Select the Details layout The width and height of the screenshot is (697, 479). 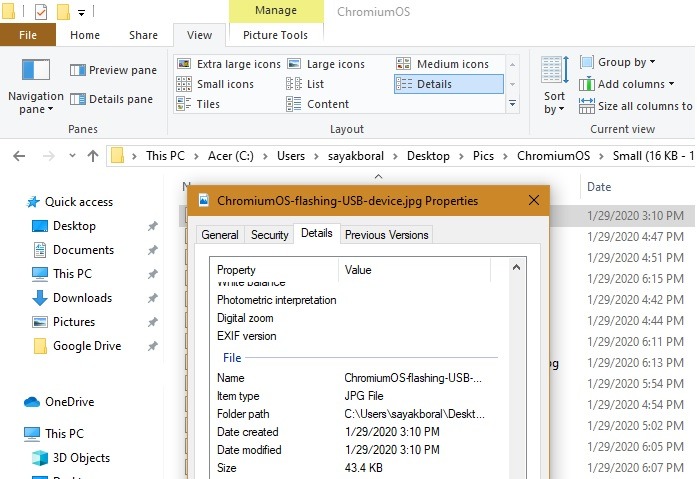tap(449, 84)
